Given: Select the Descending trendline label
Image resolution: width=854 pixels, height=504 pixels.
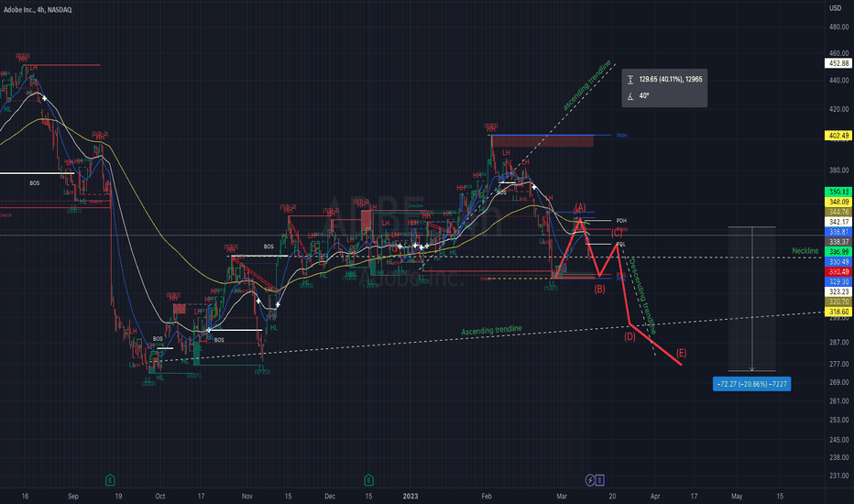Looking at the screenshot, I should (x=642, y=296).
